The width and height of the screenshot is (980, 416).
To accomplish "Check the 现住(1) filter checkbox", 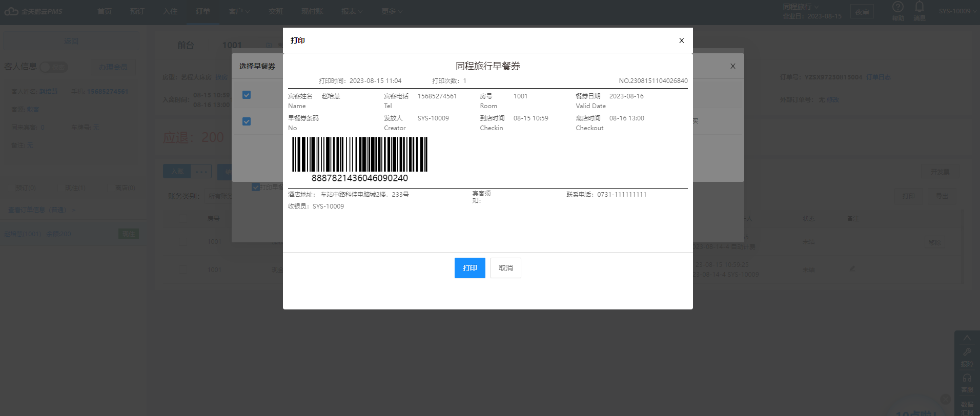I will [61, 188].
